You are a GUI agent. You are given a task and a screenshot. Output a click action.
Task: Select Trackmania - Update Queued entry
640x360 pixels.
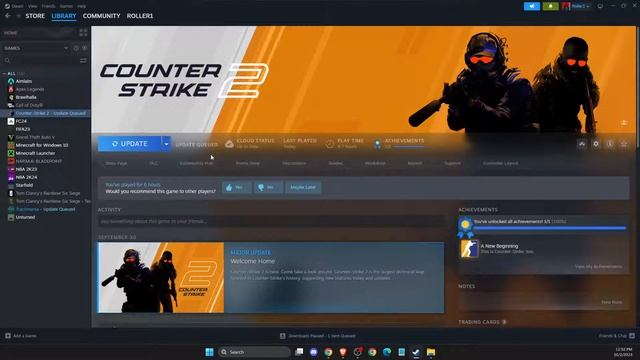pyautogui.click(x=45, y=209)
